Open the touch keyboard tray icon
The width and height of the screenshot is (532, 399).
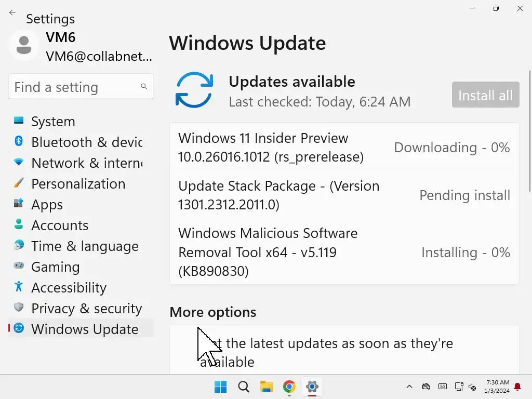[x=443, y=387]
